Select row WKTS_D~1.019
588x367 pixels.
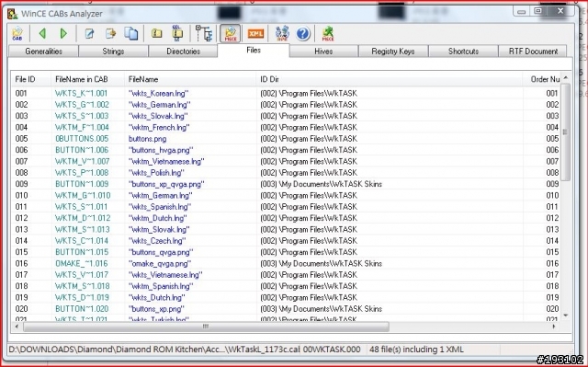coord(286,297)
